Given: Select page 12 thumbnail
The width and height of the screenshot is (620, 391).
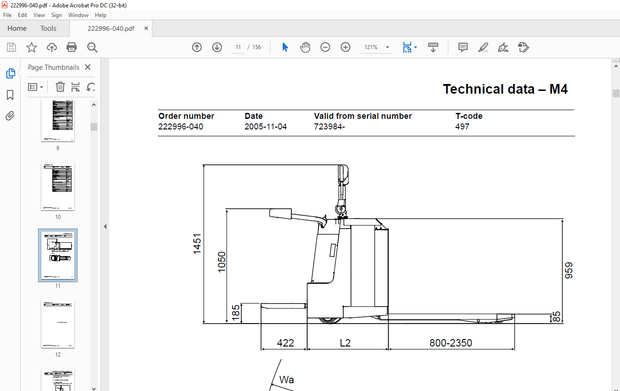Looking at the screenshot, I should 58,325.
